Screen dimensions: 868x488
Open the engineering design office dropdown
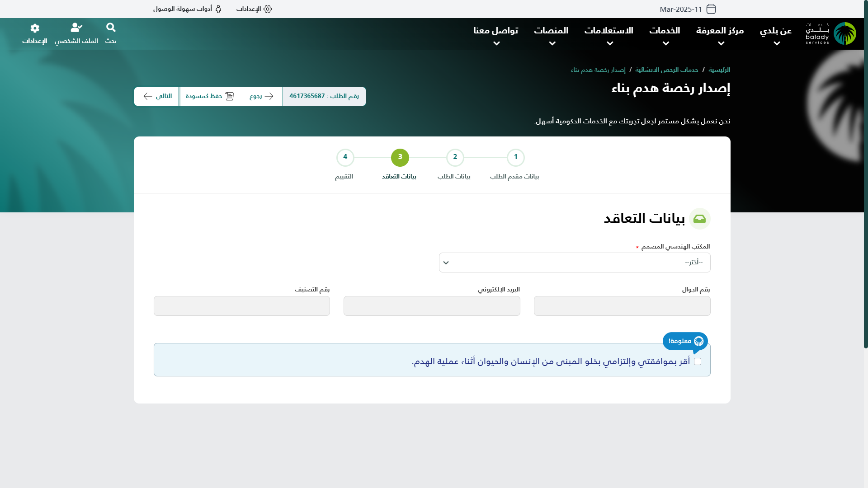(574, 263)
